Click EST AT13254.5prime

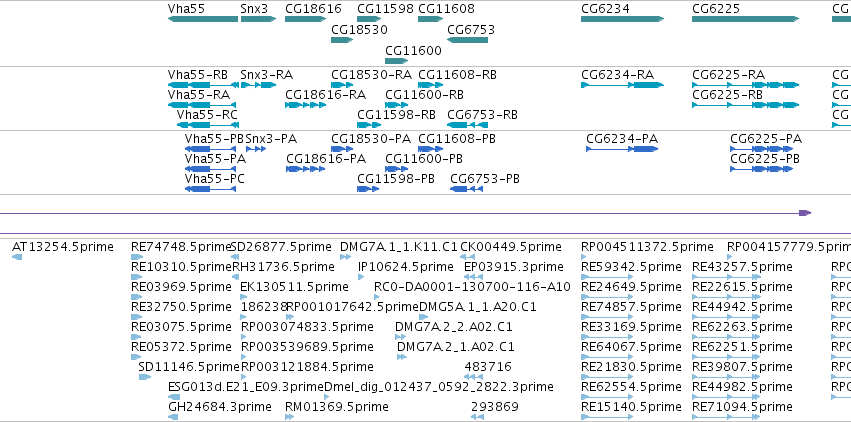[x=17, y=257]
